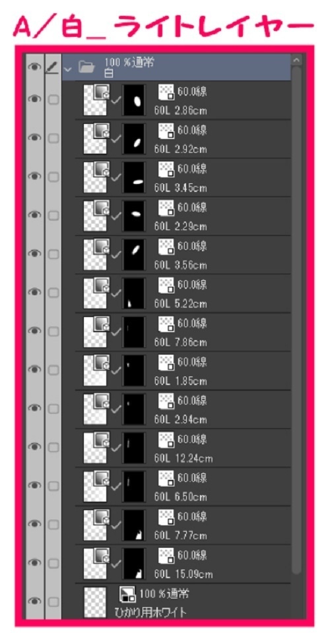Image resolution: width=330 pixels, height=644 pixels.
Task: Click the mask thumbnail of 60L 1.85cm
Action: tap(134, 370)
